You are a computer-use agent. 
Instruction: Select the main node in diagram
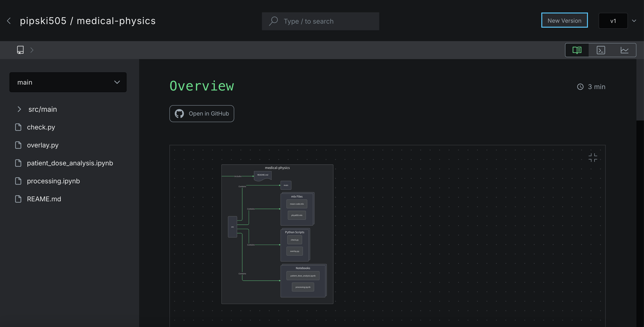pos(286,185)
